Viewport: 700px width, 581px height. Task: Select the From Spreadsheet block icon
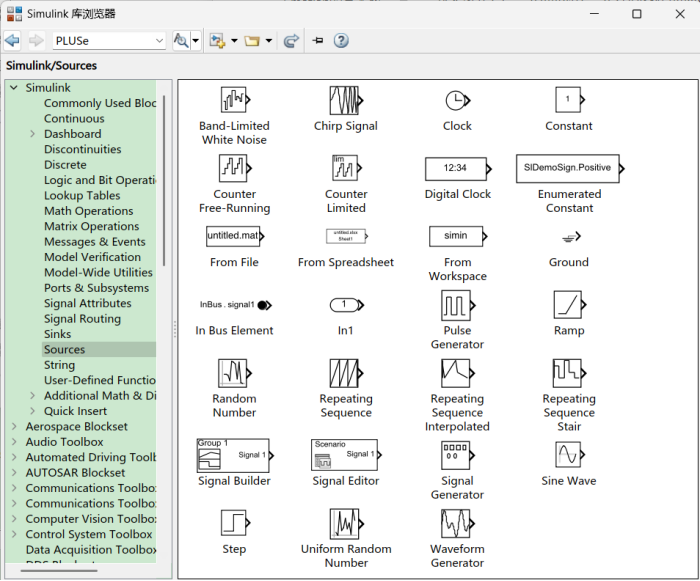[x=346, y=236]
